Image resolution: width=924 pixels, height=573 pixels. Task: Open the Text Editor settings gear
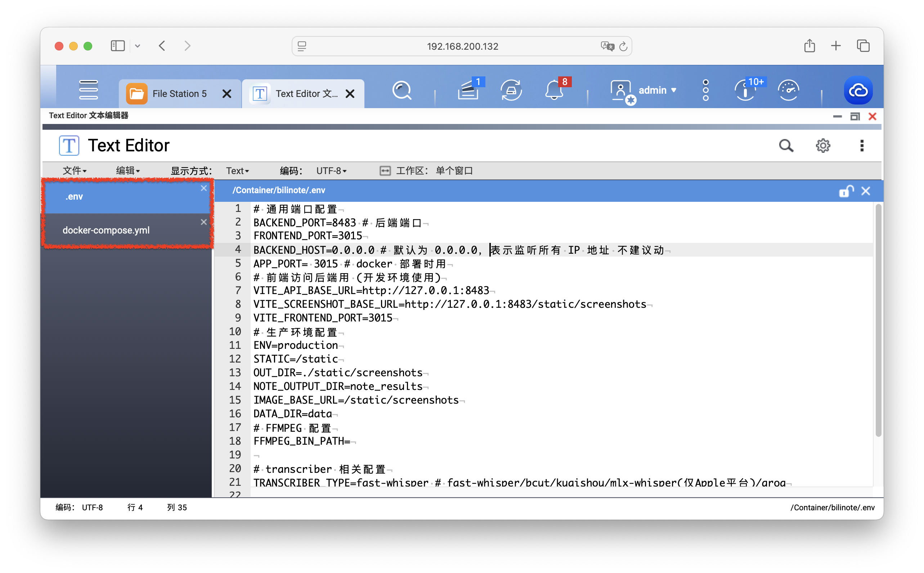coord(822,145)
